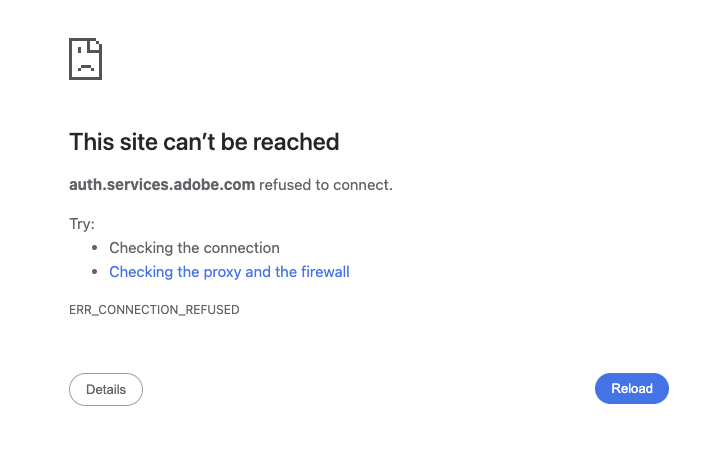Click the bullet beside the proxy link
Screen dimensions: 726x451
pos(94,272)
